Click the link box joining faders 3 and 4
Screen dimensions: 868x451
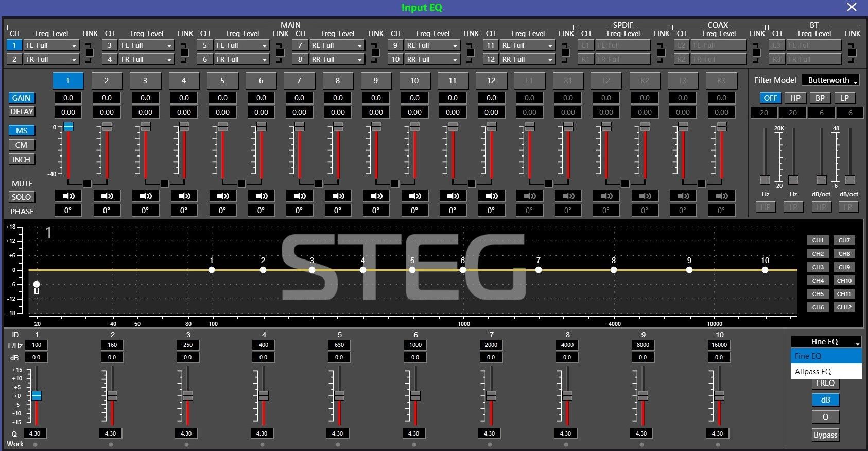164,184
